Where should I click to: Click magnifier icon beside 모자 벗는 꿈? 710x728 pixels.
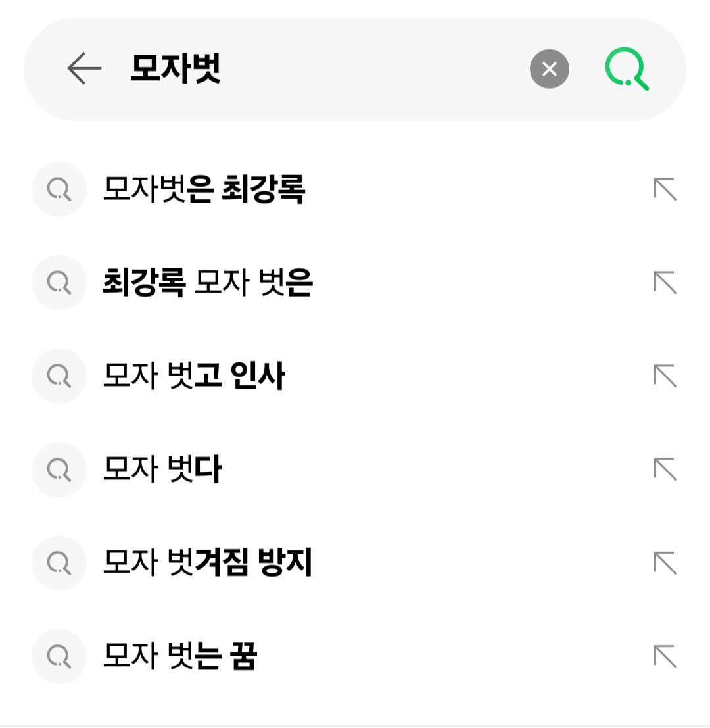coord(59,656)
